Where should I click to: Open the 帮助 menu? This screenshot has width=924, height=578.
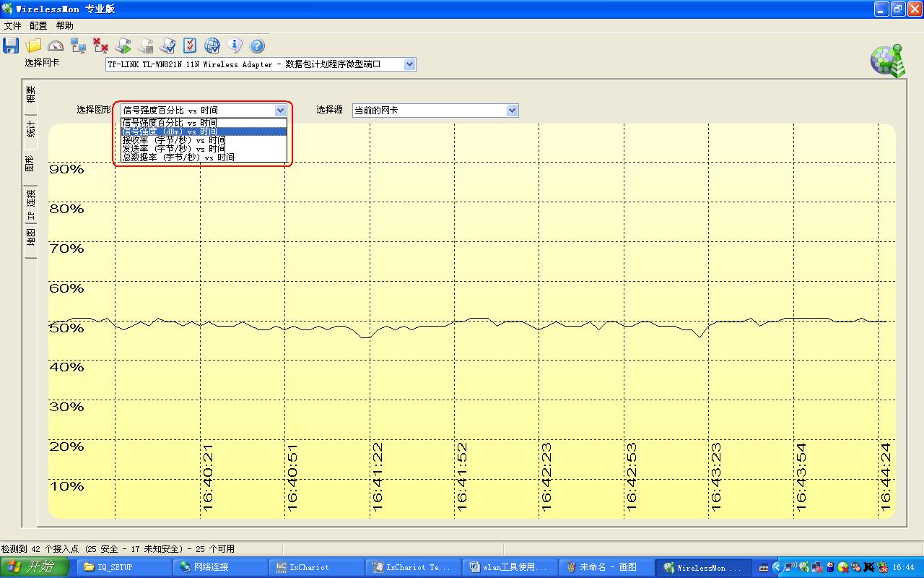coord(64,25)
